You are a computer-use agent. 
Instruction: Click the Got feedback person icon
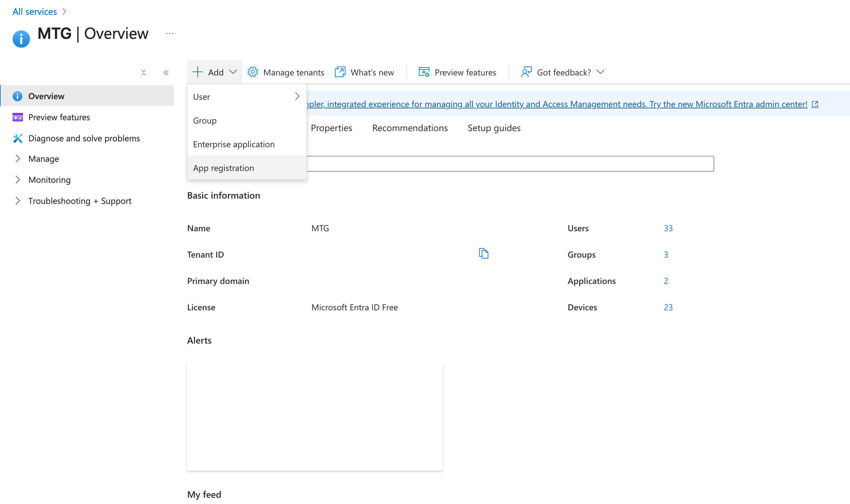tap(526, 72)
